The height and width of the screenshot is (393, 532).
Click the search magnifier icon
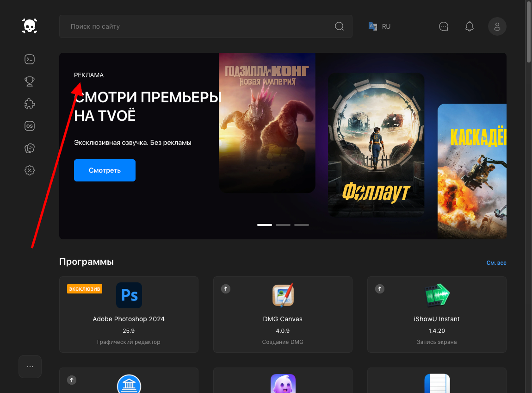tap(339, 26)
